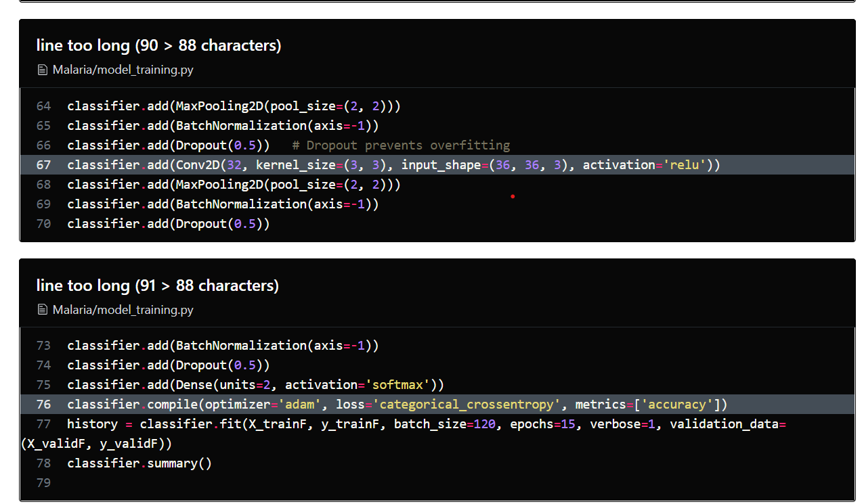Image resolution: width=864 pixels, height=504 pixels.
Task: Open Malaria/model_training.py in the 91 > 88 card
Action: [x=123, y=310]
